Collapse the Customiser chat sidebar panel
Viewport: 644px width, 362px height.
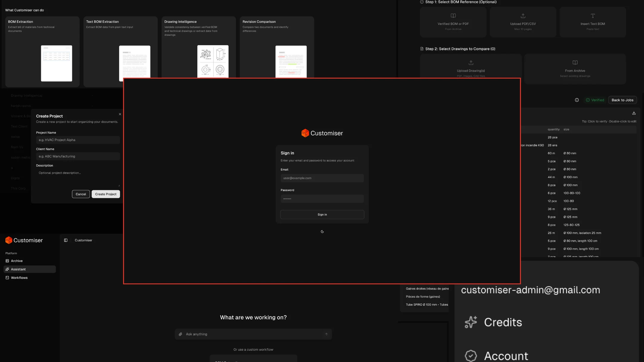pos(66,240)
